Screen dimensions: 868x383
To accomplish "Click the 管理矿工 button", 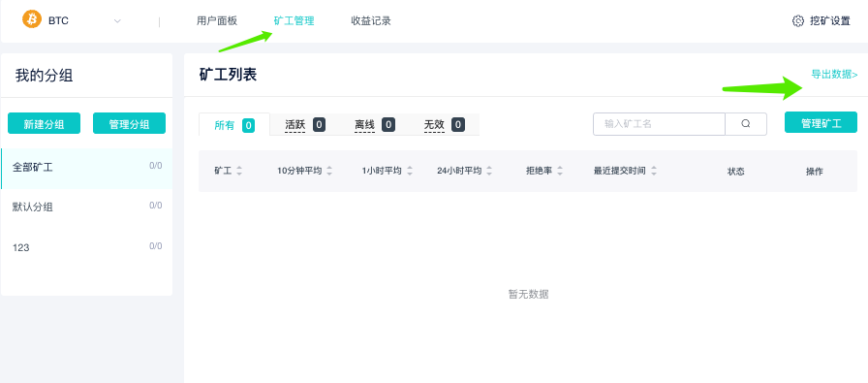I will [x=821, y=122].
